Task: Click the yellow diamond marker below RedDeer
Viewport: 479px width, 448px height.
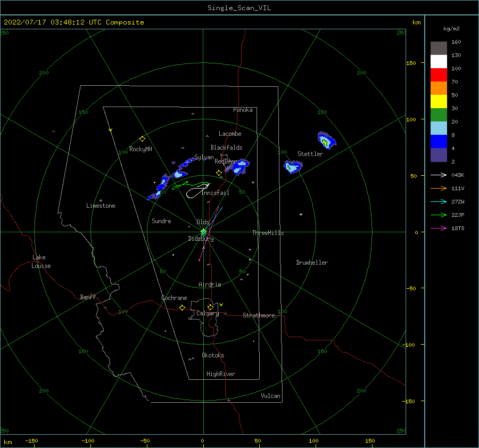Action: pos(219,173)
